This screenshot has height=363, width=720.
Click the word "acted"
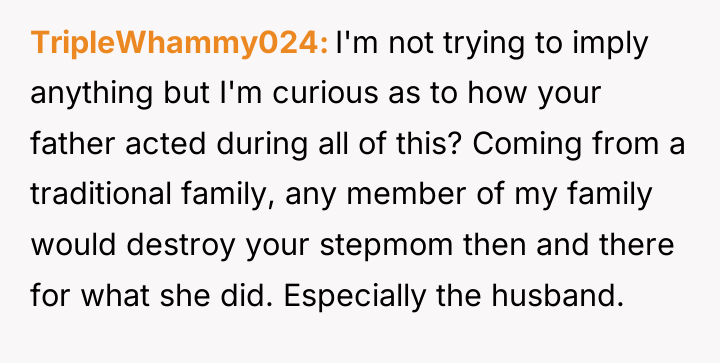[165, 144]
